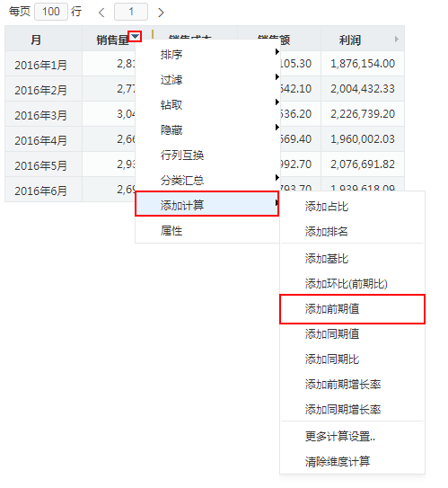
Task: Go to next page arrow
Action: click(x=161, y=13)
